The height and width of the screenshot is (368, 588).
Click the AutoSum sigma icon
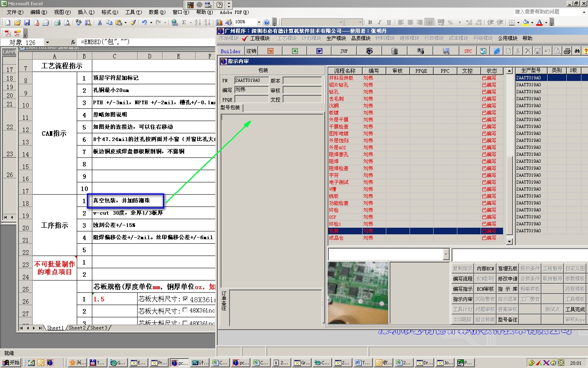[184, 22]
